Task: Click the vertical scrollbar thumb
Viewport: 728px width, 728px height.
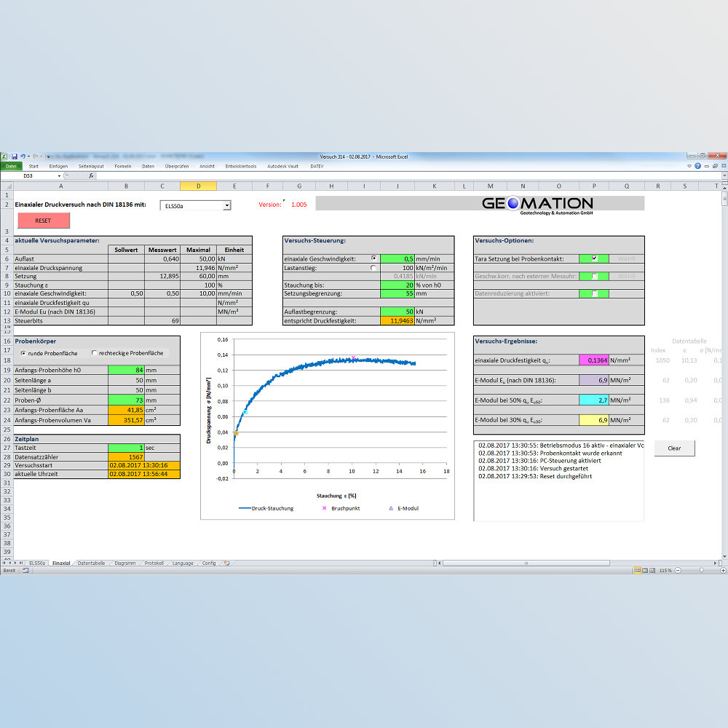Action: pyautogui.click(x=725, y=199)
